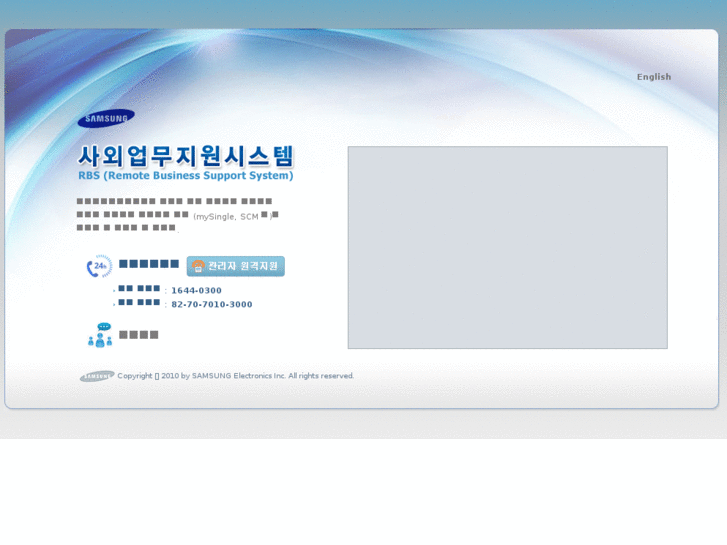The height and width of the screenshot is (545, 727).
Task: Click the 24h phone support icon
Action: [99, 266]
